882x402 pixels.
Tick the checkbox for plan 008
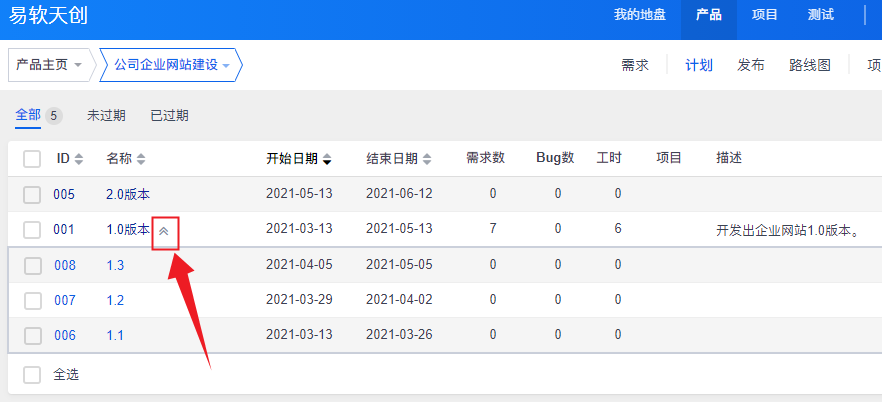32,265
